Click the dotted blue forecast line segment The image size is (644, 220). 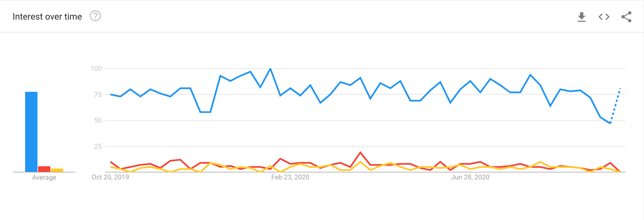click(x=615, y=106)
